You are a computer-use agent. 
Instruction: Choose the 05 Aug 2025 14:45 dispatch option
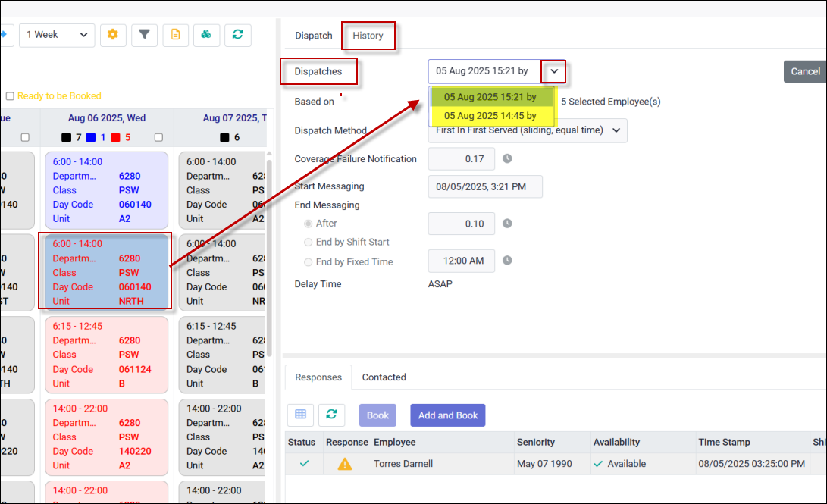point(490,116)
